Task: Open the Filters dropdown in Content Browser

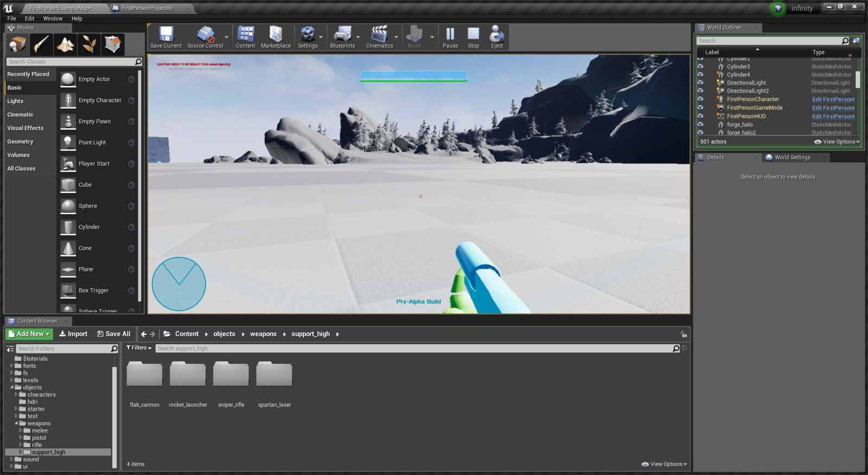Action: pos(139,348)
